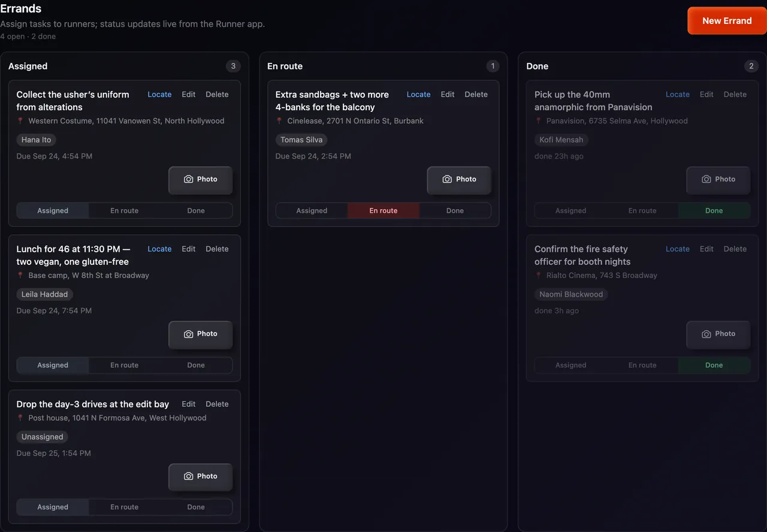
Task: Set day-3 drives errand to En route
Action: tap(125, 507)
